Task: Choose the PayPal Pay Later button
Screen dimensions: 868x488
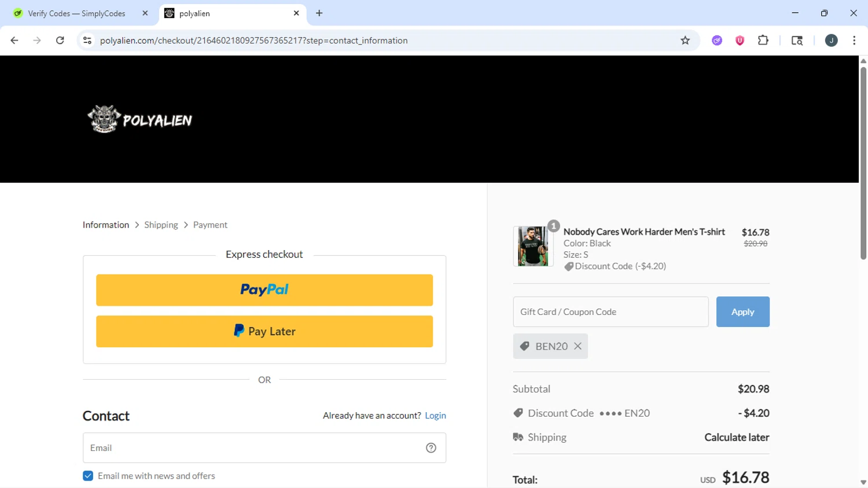Action: point(264,331)
